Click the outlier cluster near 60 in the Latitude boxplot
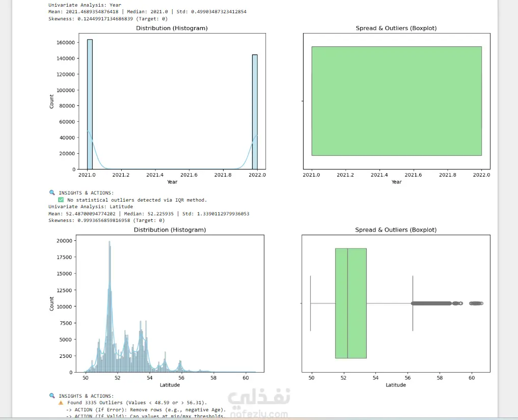This screenshot has width=518, height=420. click(x=476, y=303)
